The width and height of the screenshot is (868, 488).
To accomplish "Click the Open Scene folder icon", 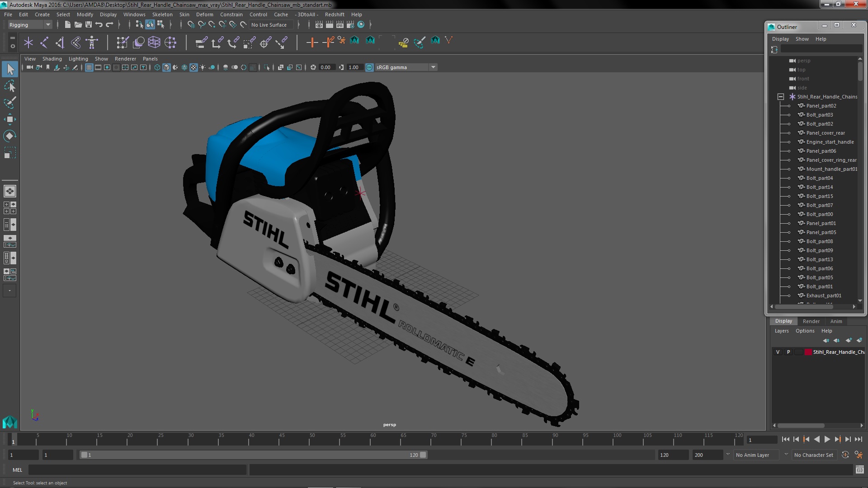I will tap(78, 25).
